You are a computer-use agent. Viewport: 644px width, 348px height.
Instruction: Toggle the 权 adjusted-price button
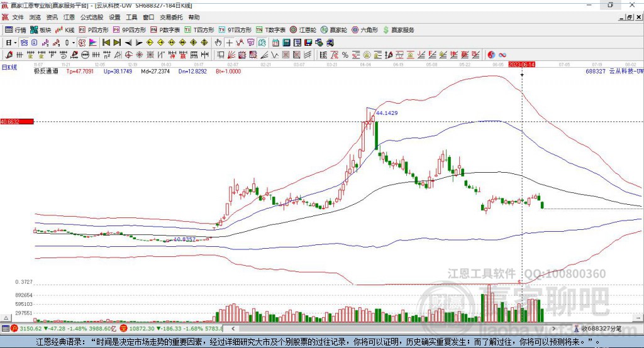point(82,43)
